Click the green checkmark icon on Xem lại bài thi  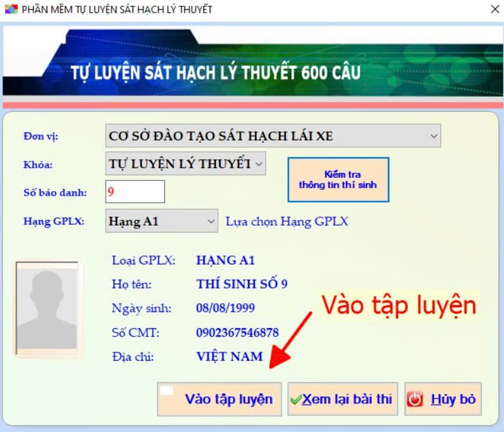pos(296,400)
